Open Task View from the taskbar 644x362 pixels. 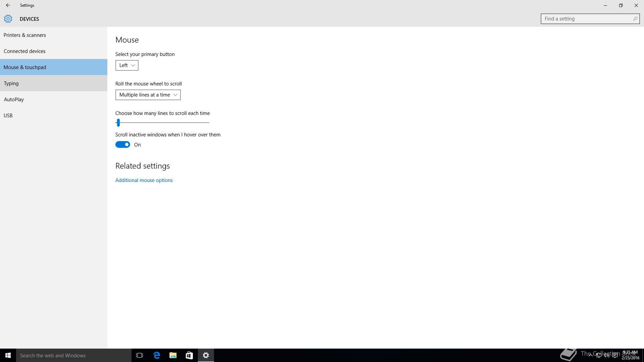pos(140,355)
